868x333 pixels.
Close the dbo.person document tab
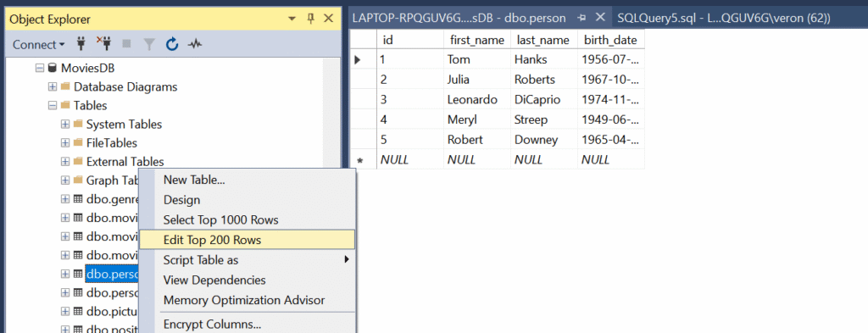pos(600,18)
